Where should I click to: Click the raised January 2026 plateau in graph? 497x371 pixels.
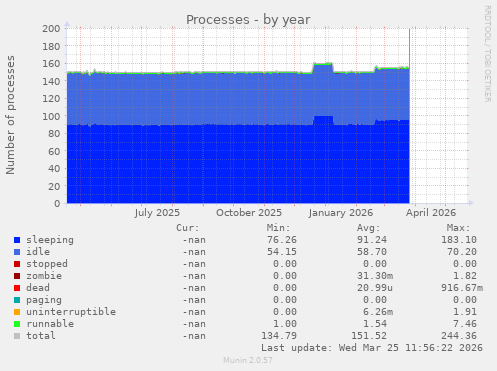point(323,90)
